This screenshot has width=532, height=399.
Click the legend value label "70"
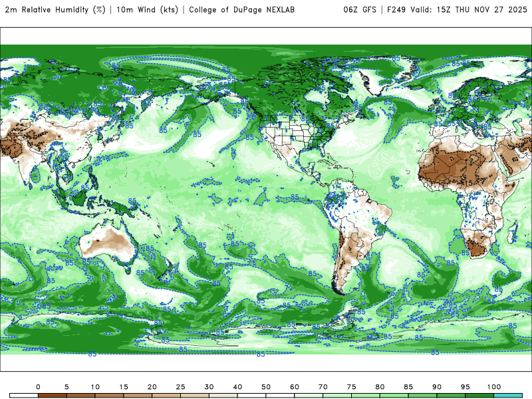click(323, 387)
